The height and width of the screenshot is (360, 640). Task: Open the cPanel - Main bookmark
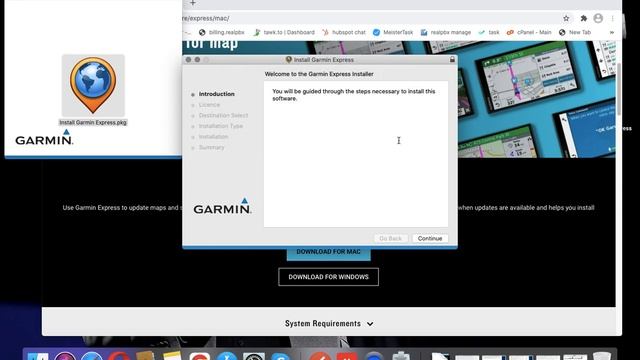[x=529, y=32]
